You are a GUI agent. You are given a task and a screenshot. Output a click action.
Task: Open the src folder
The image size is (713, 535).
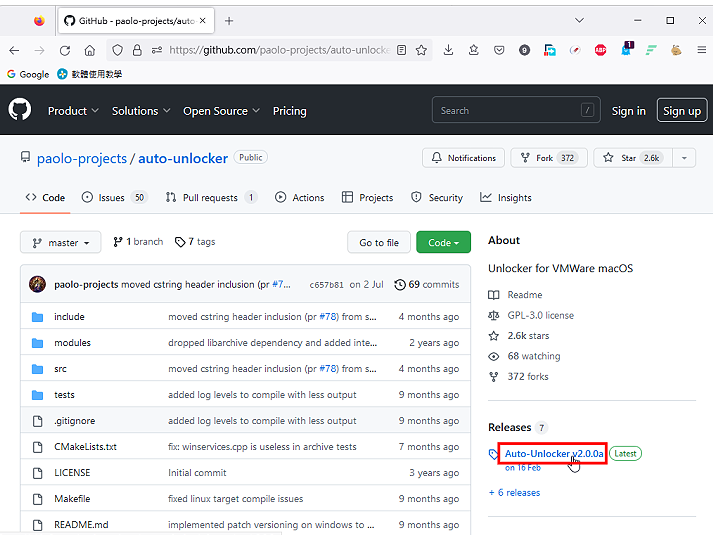60,369
